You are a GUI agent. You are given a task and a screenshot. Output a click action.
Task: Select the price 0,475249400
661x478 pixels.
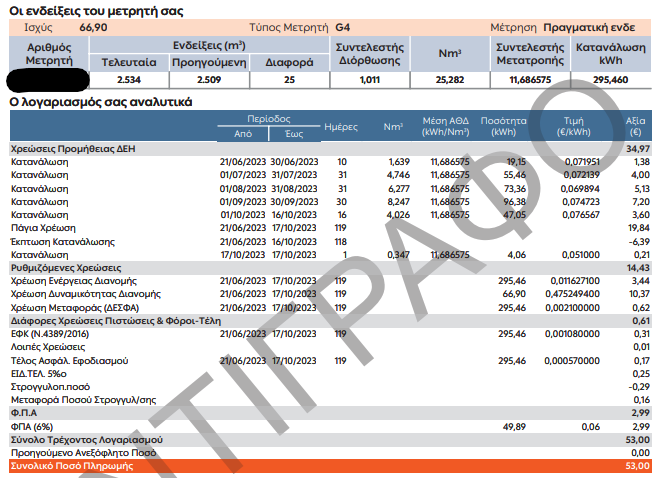click(x=572, y=294)
